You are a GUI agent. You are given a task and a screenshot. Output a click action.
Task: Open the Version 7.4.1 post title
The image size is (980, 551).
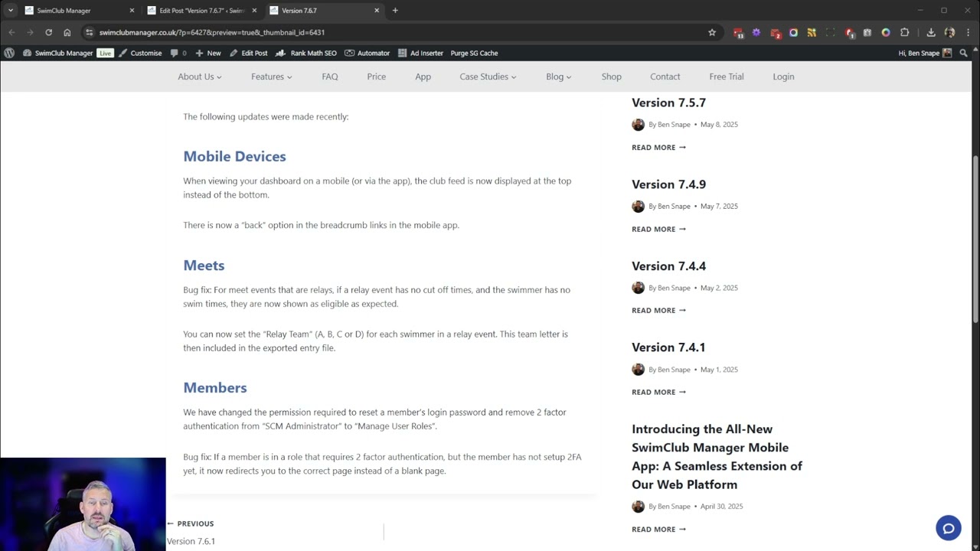(x=668, y=347)
